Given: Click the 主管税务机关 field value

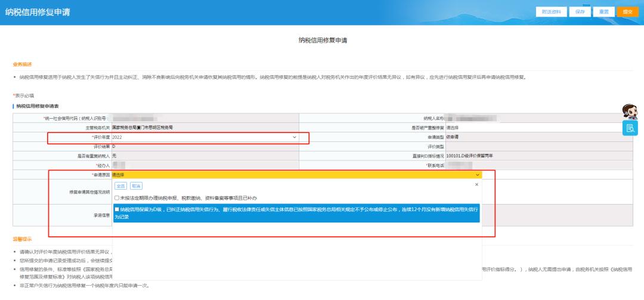Looking at the screenshot, I should coord(205,128).
